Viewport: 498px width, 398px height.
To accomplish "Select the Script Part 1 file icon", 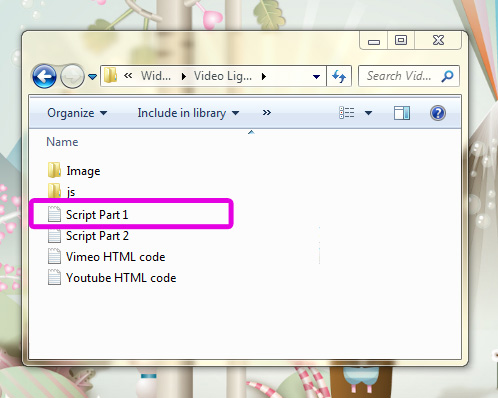I will tap(54, 214).
